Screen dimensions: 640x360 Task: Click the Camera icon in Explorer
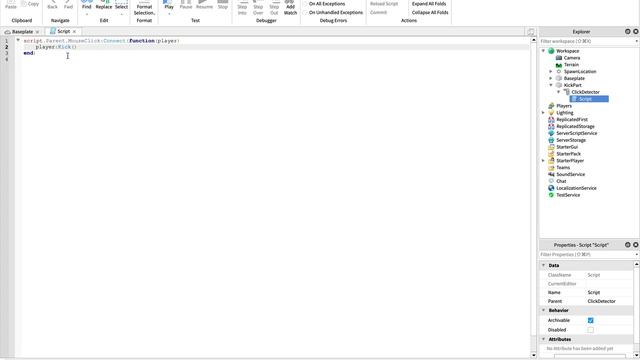tap(559, 58)
